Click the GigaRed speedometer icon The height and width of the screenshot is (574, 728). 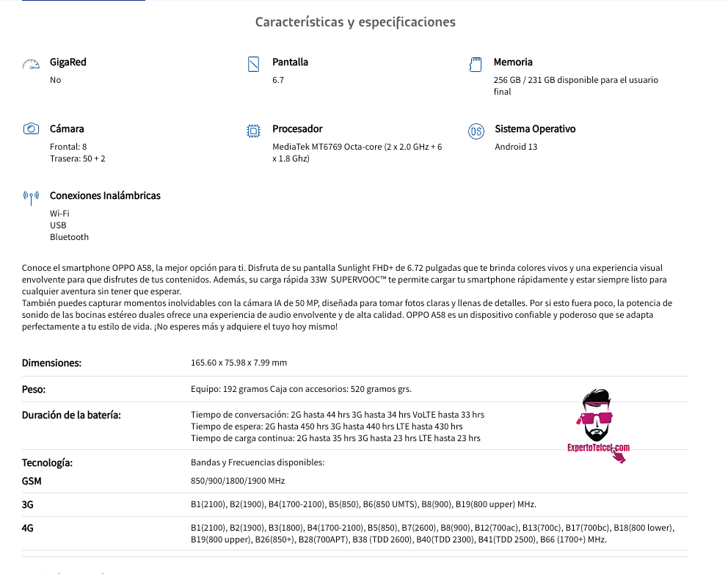[x=31, y=64]
